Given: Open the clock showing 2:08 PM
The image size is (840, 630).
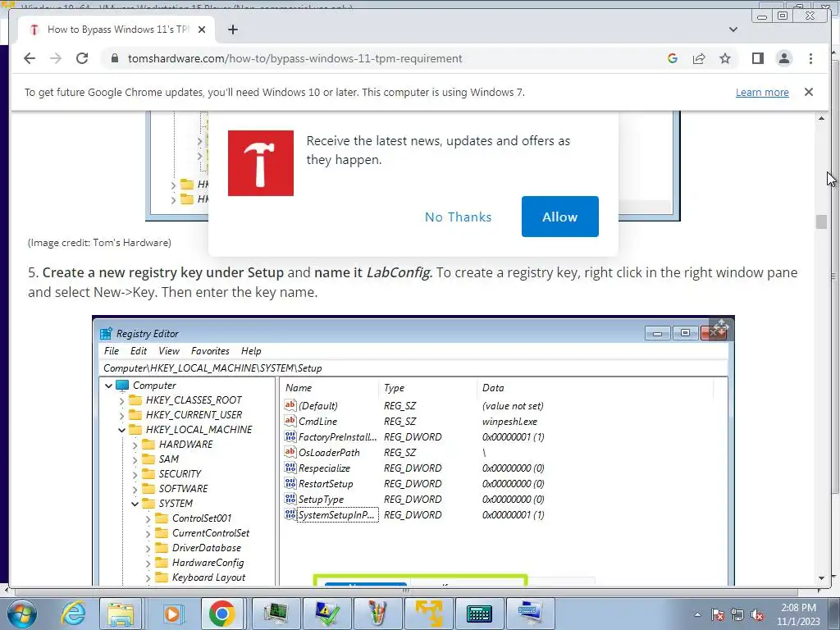Looking at the screenshot, I should [798, 614].
